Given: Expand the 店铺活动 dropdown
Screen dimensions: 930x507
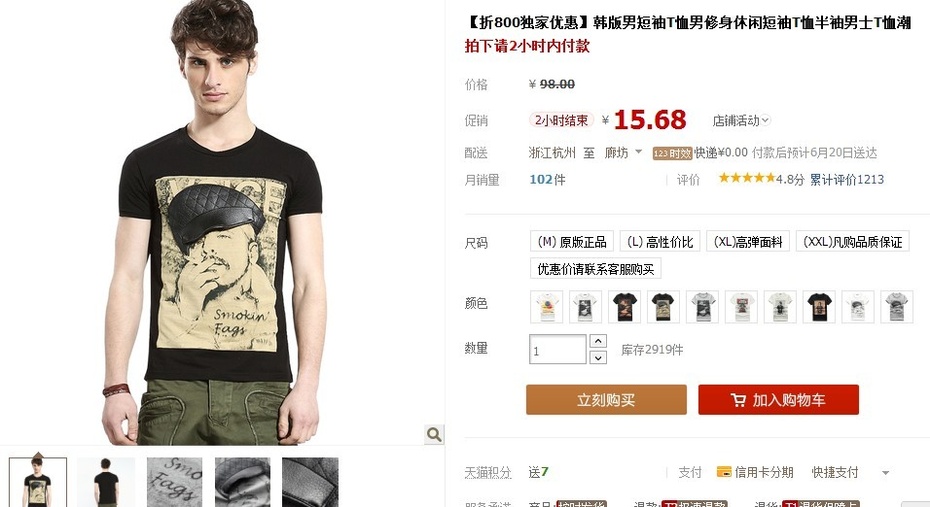Looking at the screenshot, I should point(741,120).
